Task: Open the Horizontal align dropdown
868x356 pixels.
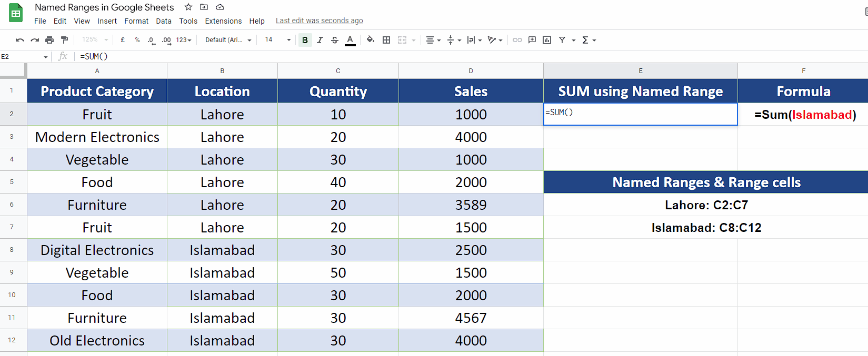Action: [x=433, y=40]
